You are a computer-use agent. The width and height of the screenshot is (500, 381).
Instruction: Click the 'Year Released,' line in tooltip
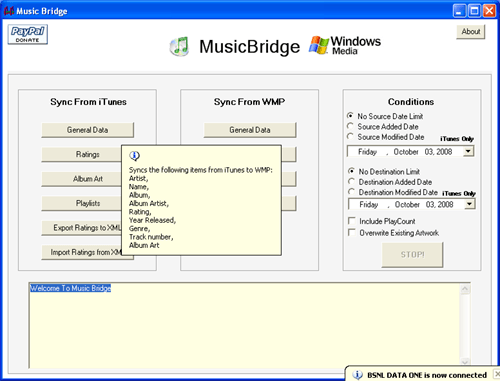pyautogui.click(x=152, y=220)
